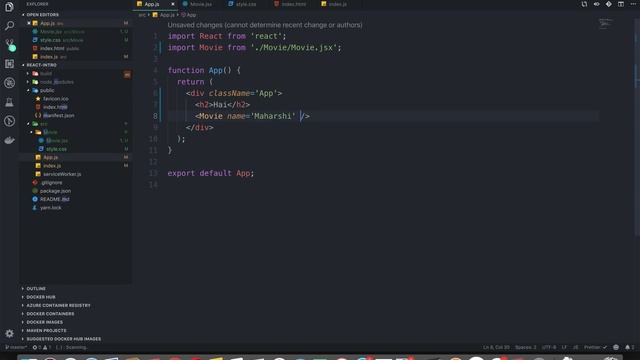This screenshot has width=640, height=360.
Task: Open the Test beaker view
Action: [9, 102]
